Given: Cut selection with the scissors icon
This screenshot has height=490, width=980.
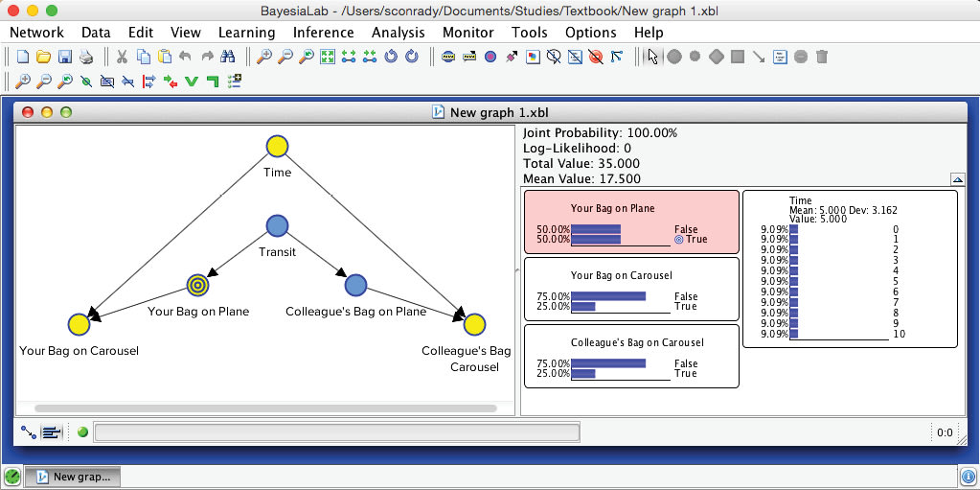Looking at the screenshot, I should coord(122,57).
